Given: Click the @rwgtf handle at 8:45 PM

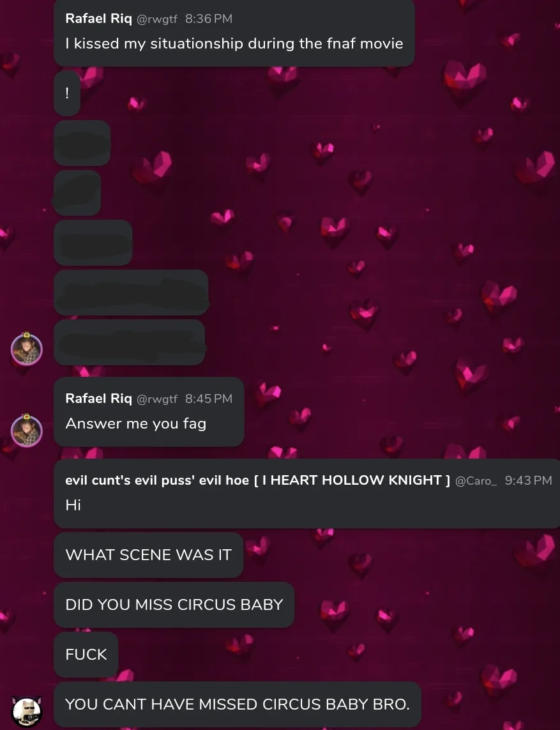Looking at the screenshot, I should pyautogui.click(x=157, y=399).
